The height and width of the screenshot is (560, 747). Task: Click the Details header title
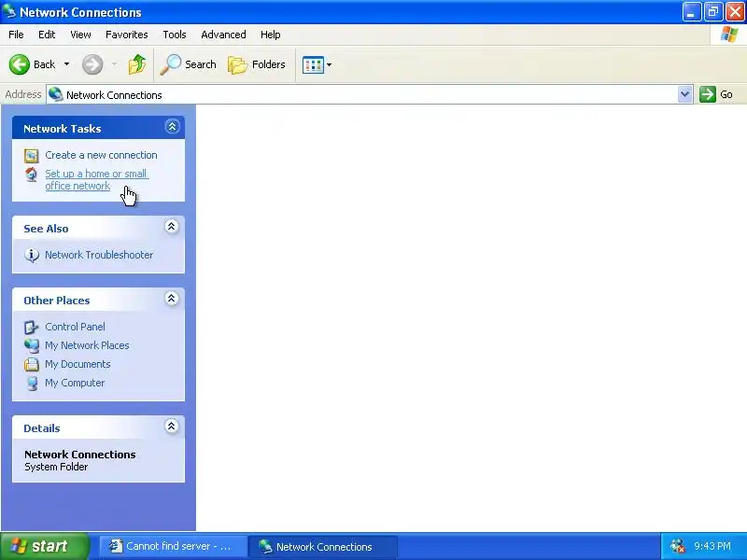point(42,428)
